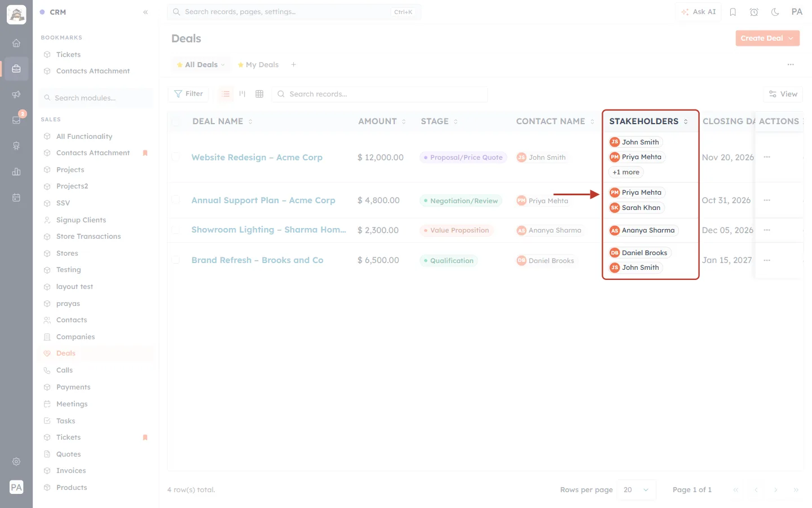Viewport: 812px width, 508px height.
Task: Click the Sarah Khan stakeholder chip
Action: [x=636, y=208]
